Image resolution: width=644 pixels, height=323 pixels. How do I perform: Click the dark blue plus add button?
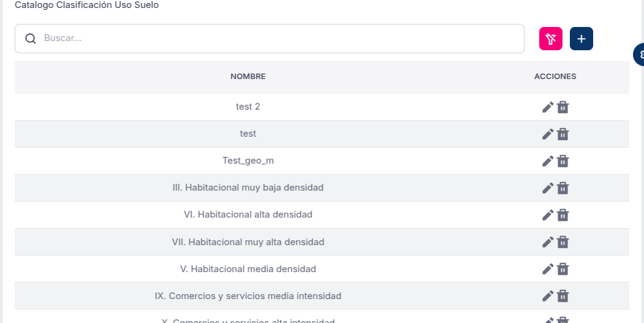[x=581, y=39]
